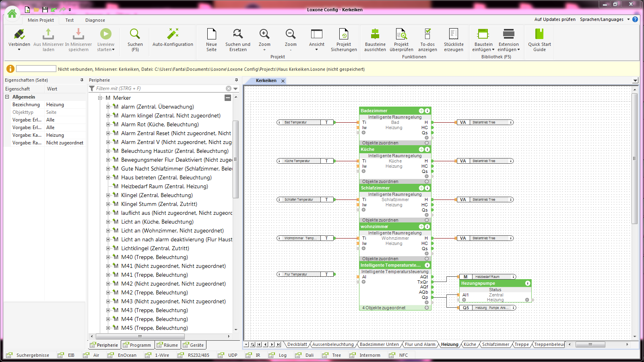Open the Schlafzimmer page tab
The image size is (644, 362).
(495, 344)
